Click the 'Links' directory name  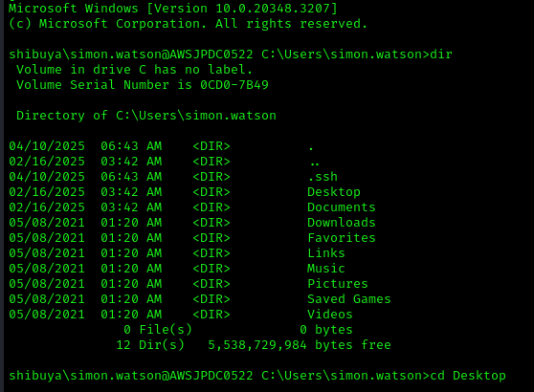pos(326,253)
